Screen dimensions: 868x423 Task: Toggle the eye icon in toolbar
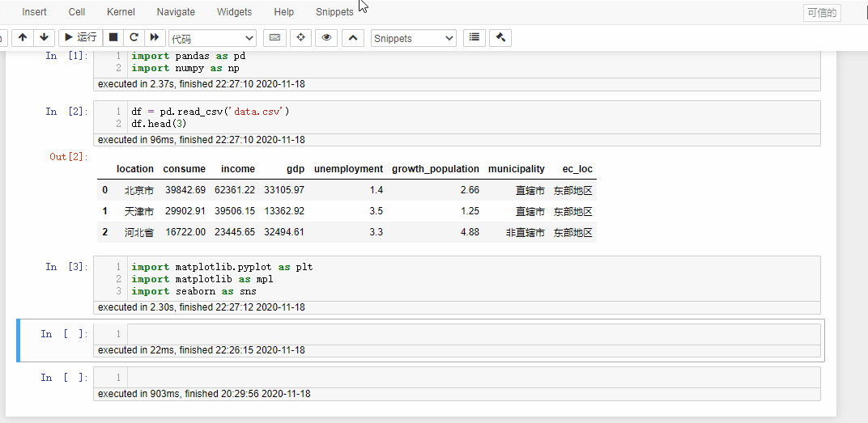point(326,38)
